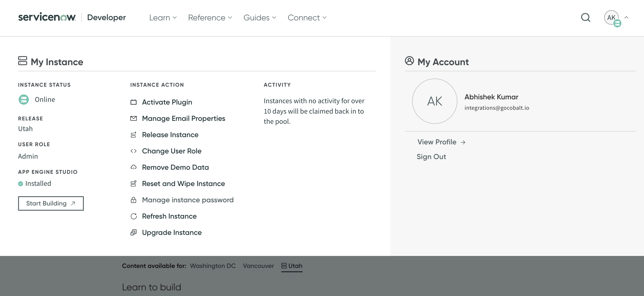Switch content release to Vancouver
The width and height of the screenshot is (644, 296).
pyautogui.click(x=258, y=266)
